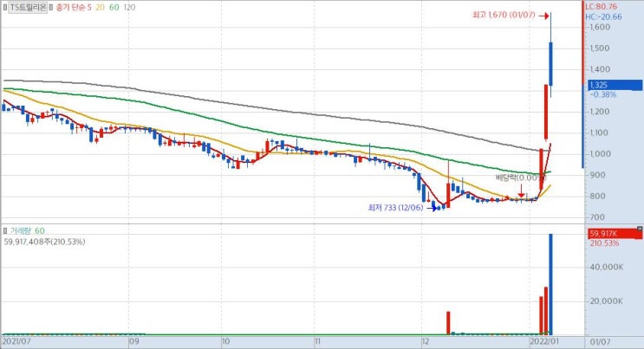Image resolution: width=644 pixels, height=349 pixels.
Task: Click the 1,600 price axis label
Action: (x=600, y=27)
